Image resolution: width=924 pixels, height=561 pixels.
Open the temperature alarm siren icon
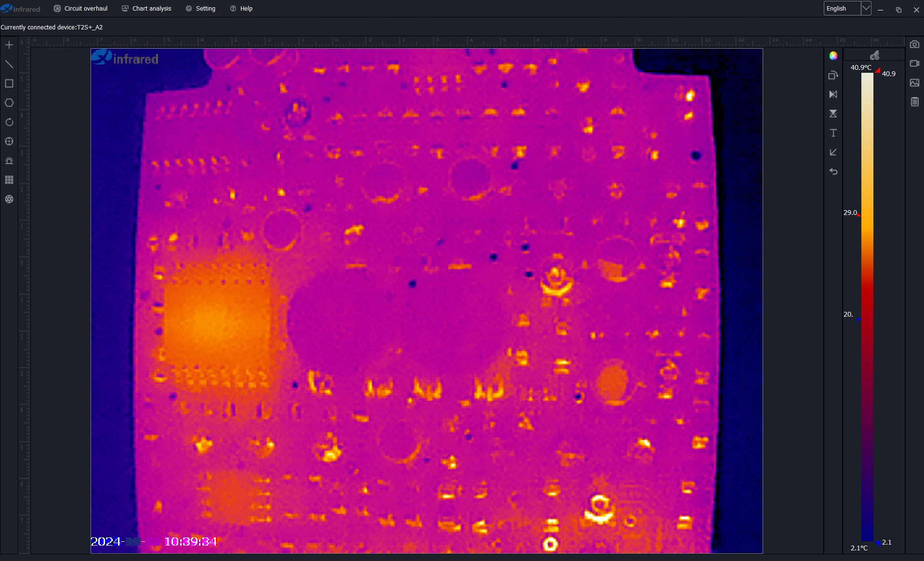tap(9, 161)
